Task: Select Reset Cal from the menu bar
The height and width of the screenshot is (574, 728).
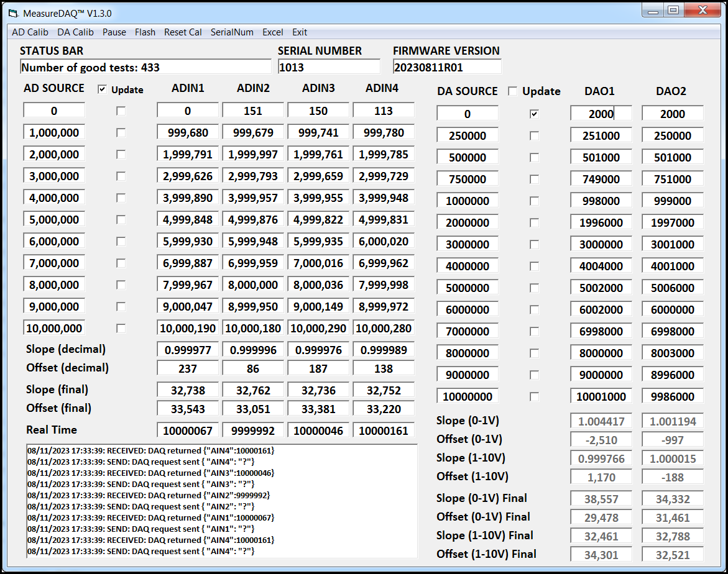Action: click(183, 32)
